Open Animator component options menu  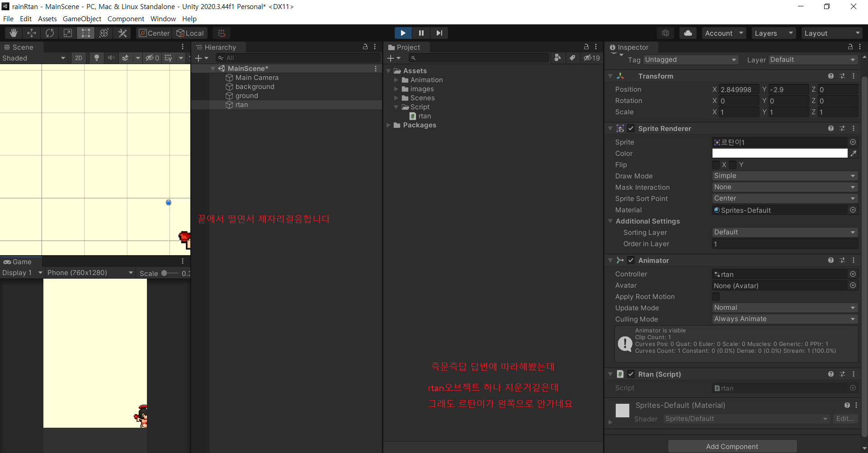point(854,260)
